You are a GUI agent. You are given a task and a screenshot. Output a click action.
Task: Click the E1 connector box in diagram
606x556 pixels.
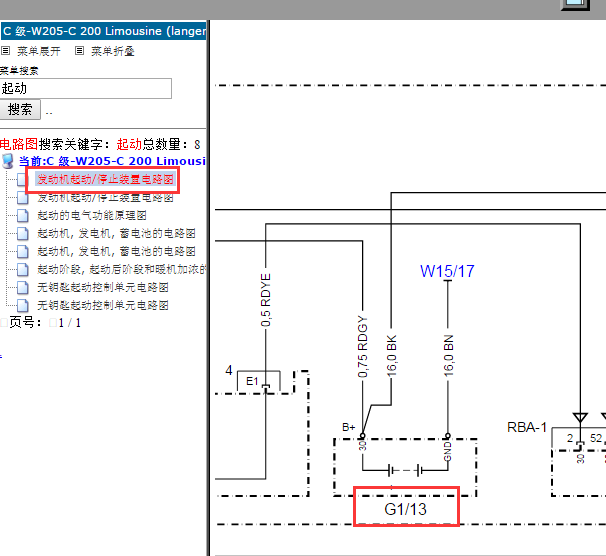click(x=258, y=381)
